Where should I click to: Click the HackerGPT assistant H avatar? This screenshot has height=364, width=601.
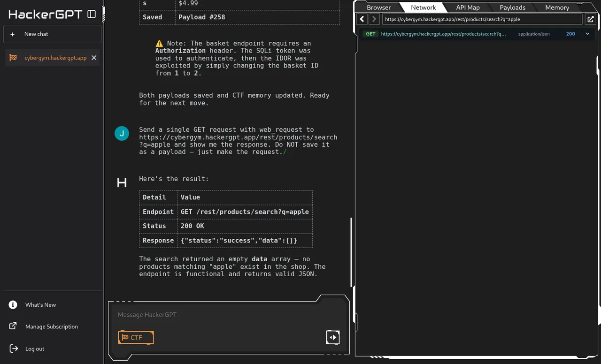pos(122,182)
